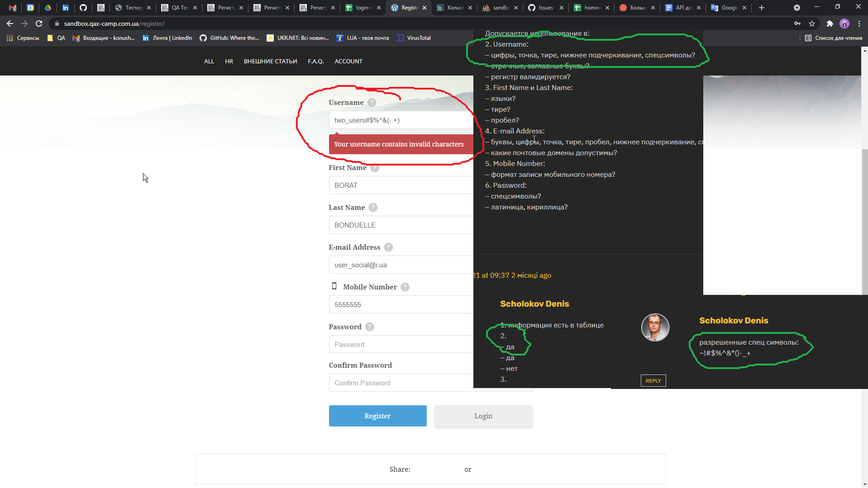The image size is (868, 488).
Task: Click the Last Name help icon
Action: coord(373,208)
